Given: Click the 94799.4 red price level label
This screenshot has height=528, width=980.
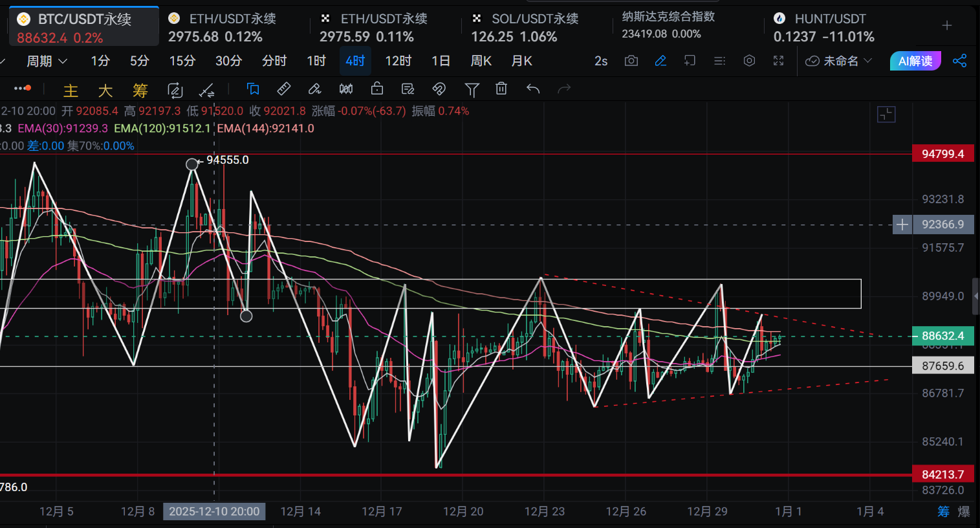Looking at the screenshot, I should pos(942,154).
